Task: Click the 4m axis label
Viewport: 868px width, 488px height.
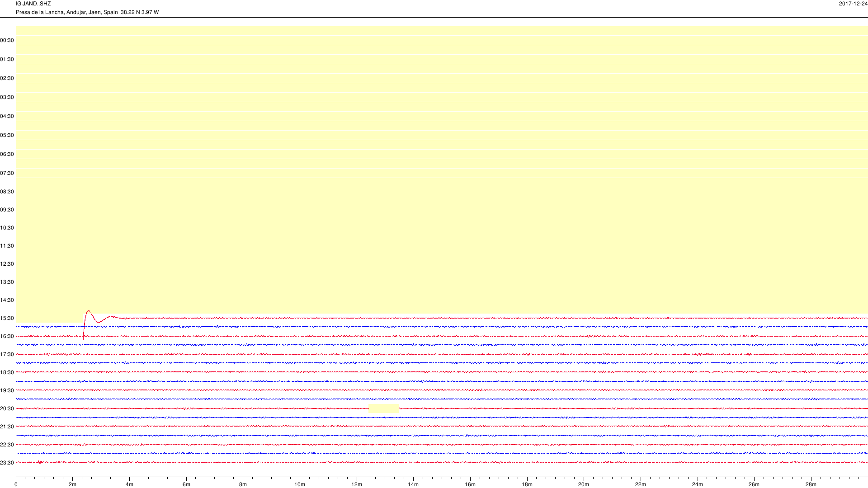Action: (129, 484)
